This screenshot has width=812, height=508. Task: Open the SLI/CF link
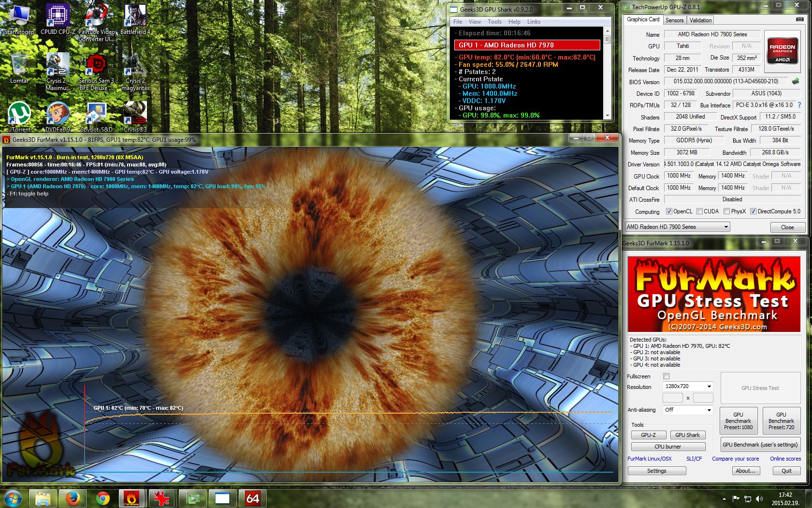click(x=694, y=459)
